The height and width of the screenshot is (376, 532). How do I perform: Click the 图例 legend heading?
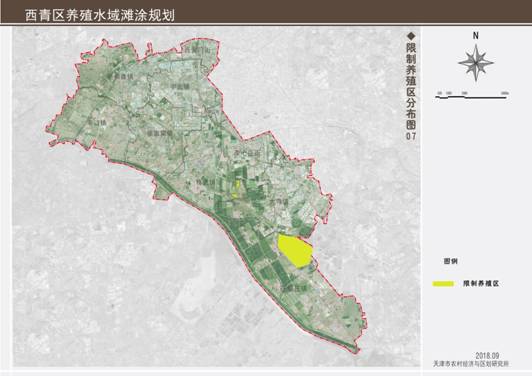click(x=451, y=261)
